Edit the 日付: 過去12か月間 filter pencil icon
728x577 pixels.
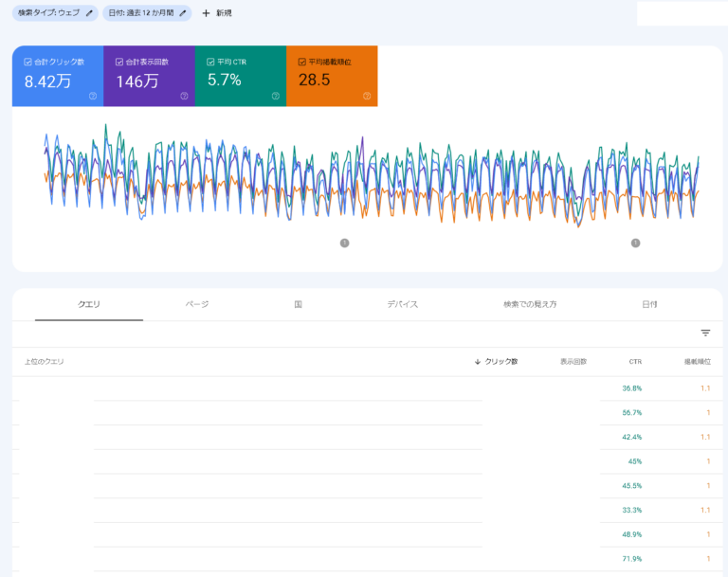point(183,13)
